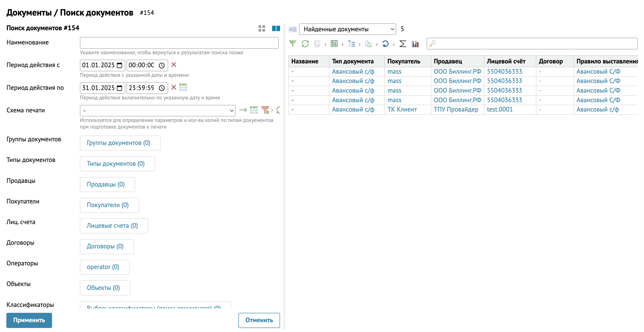
Task: Expand the chevron after the table grid icon
Action: tap(342, 45)
